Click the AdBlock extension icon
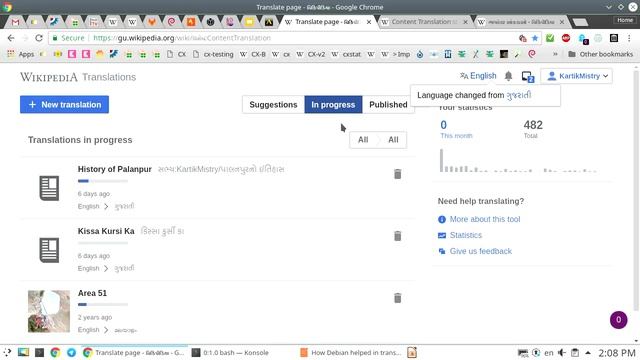 tap(566, 38)
